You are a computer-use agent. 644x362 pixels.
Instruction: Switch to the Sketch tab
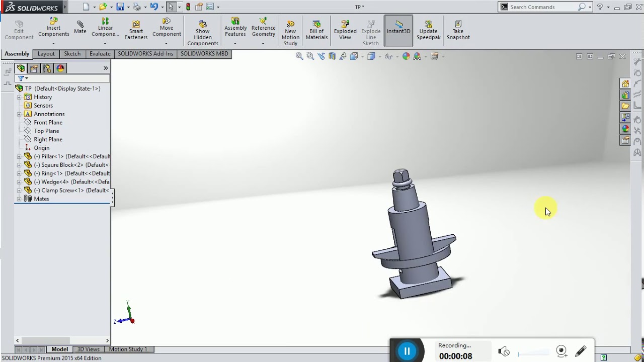(72, 54)
